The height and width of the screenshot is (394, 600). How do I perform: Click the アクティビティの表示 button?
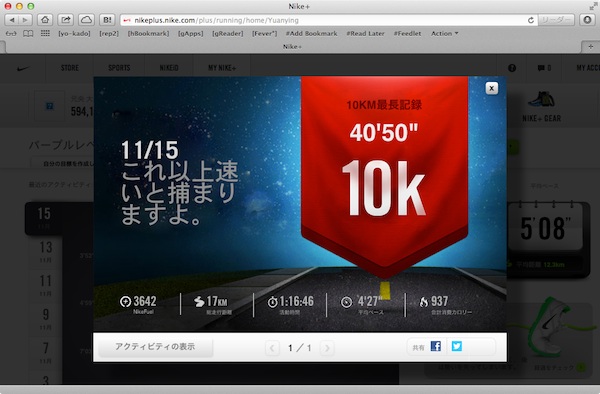pos(155,347)
